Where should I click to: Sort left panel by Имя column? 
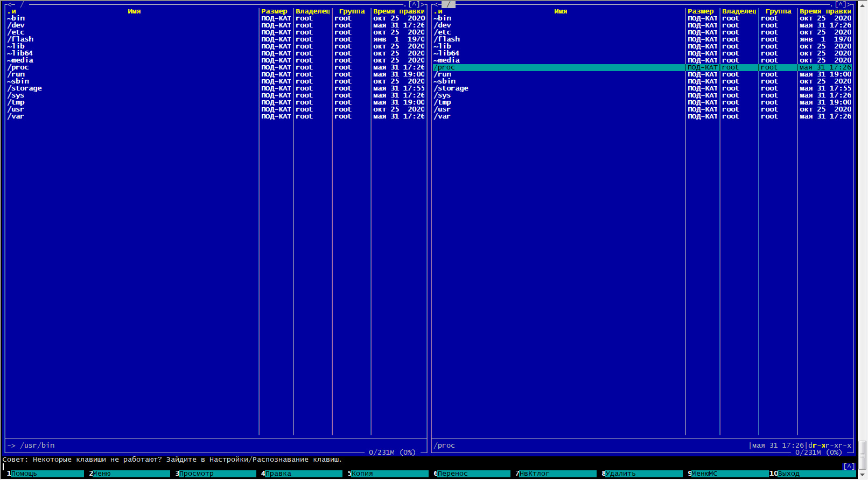[134, 11]
